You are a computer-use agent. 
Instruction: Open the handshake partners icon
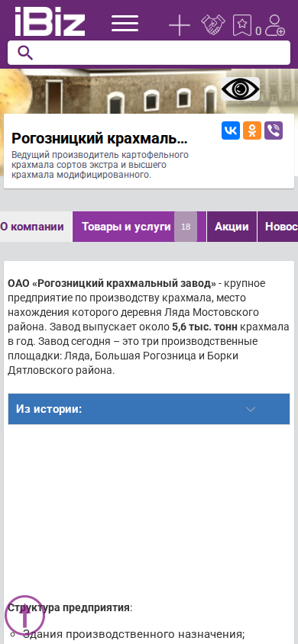pos(213,24)
